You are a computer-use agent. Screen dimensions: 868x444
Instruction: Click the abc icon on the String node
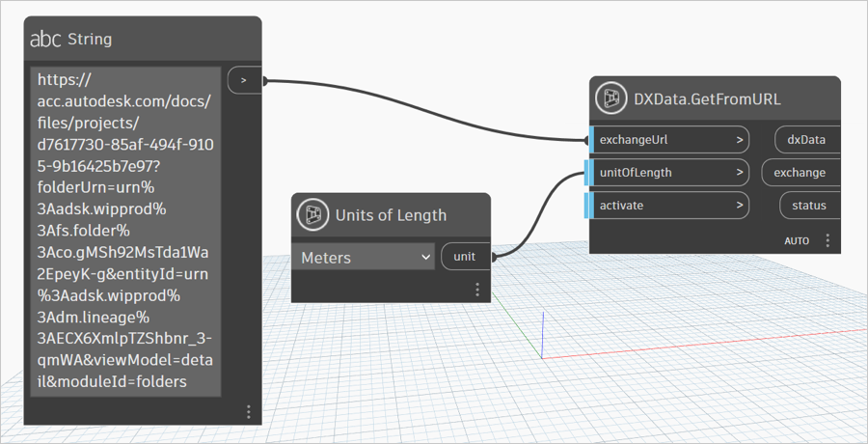click(x=45, y=40)
